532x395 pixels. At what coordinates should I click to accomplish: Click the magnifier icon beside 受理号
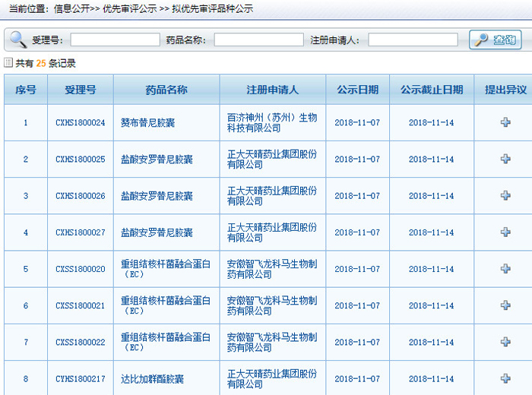click(18, 39)
